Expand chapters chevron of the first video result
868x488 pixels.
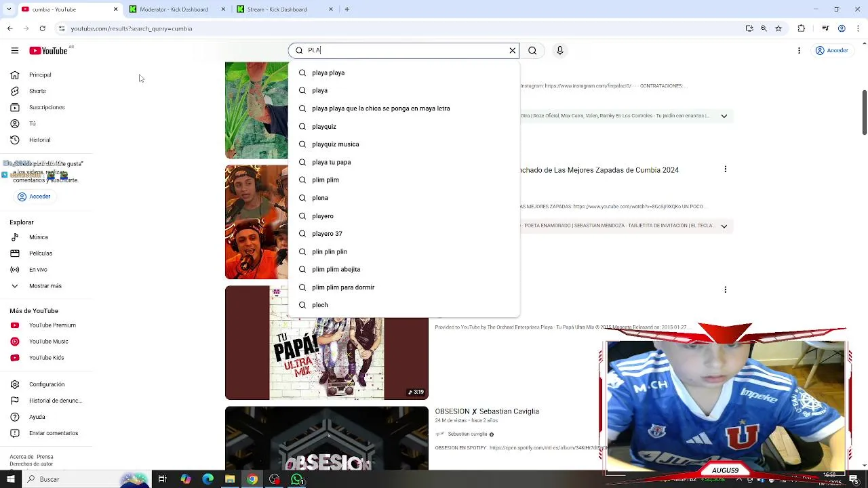pyautogui.click(x=724, y=116)
